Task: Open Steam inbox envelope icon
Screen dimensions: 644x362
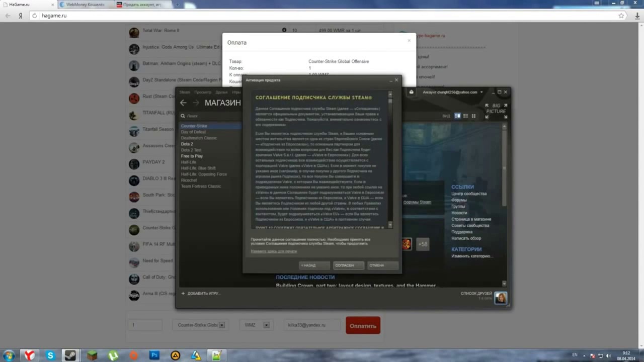Action: (x=411, y=92)
